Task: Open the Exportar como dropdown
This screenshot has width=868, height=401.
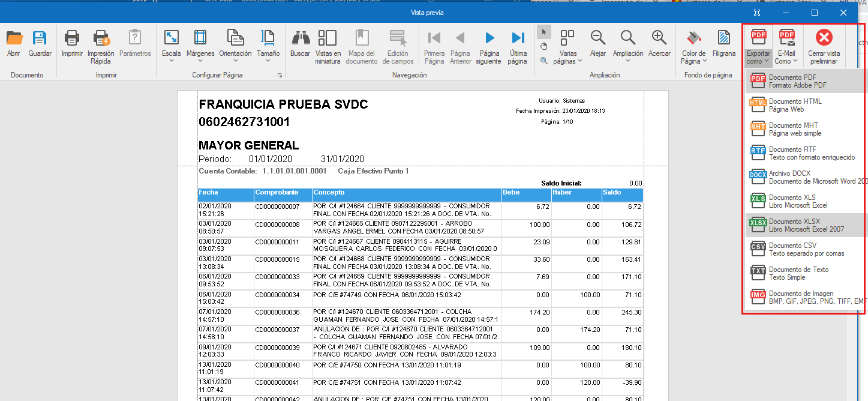Action: click(758, 47)
